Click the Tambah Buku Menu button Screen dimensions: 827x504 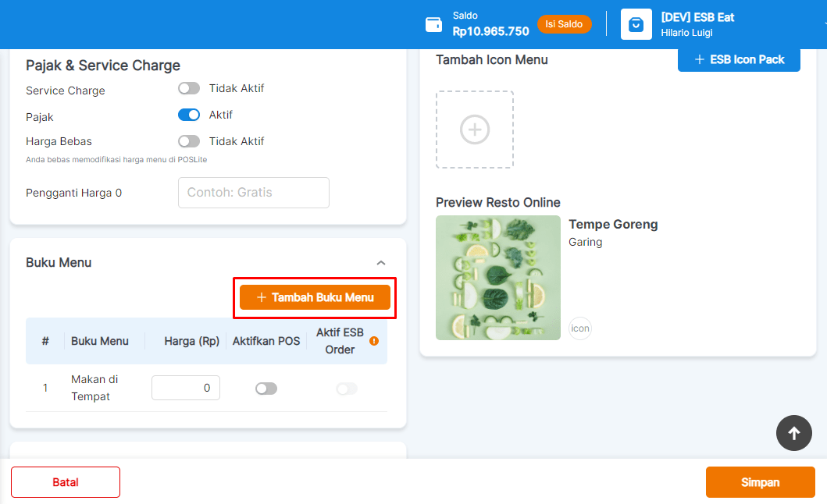(x=314, y=296)
